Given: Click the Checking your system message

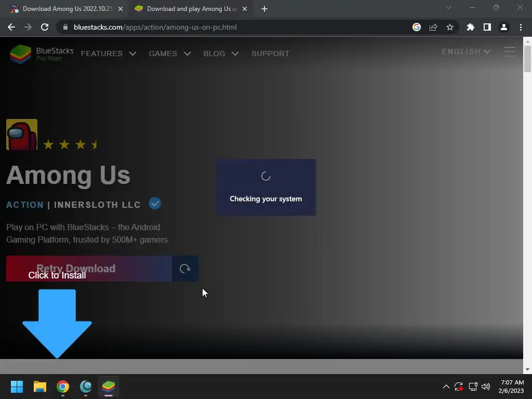Looking at the screenshot, I should point(265,199).
